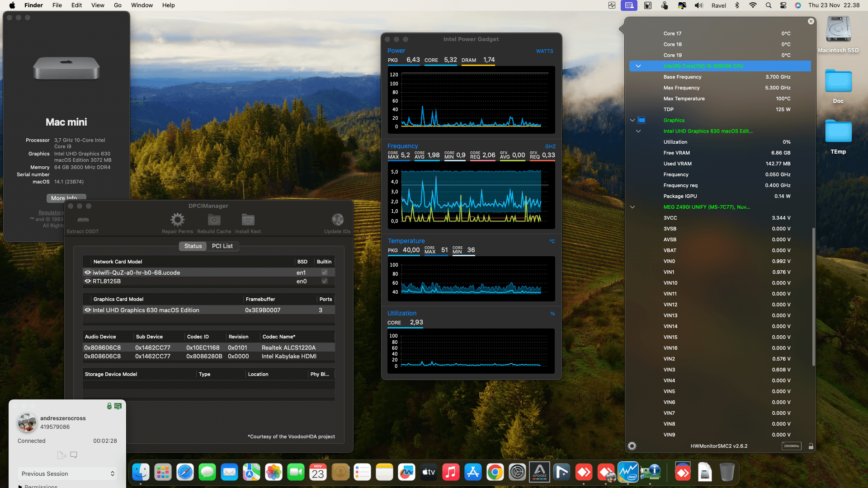
Task: Switch to Status tab in DPCIManager
Action: [x=193, y=246]
